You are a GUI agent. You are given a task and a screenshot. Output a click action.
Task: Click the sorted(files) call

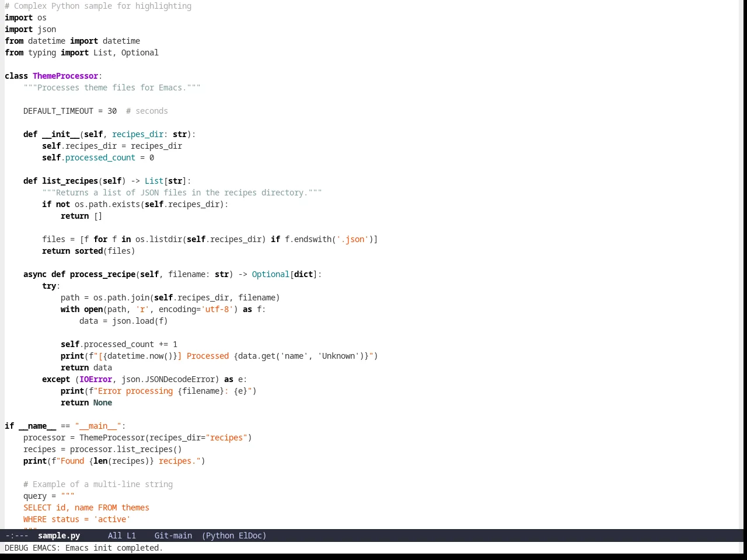(105, 251)
